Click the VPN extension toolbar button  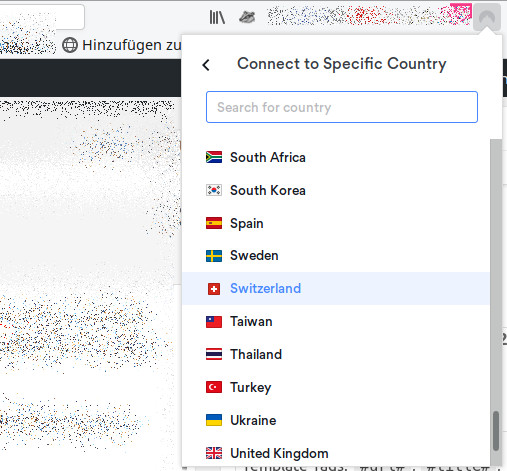point(487,17)
